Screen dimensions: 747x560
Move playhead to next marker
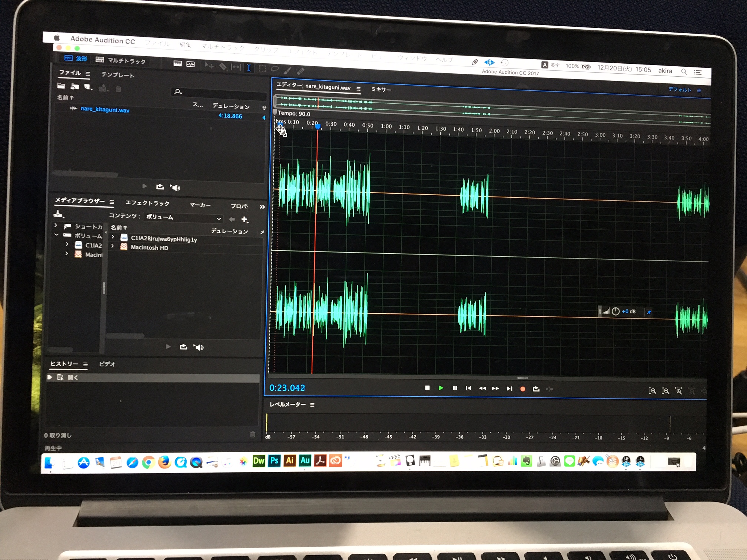point(509,389)
